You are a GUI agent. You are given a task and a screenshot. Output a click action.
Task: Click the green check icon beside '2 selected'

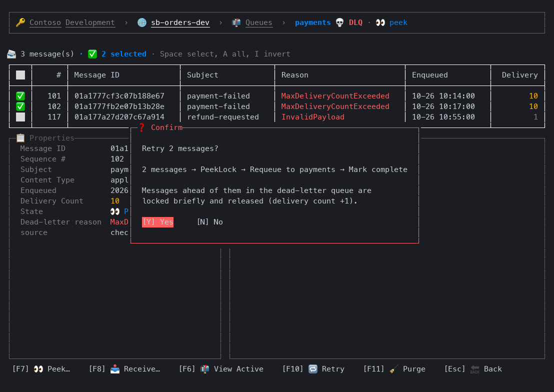(92, 54)
